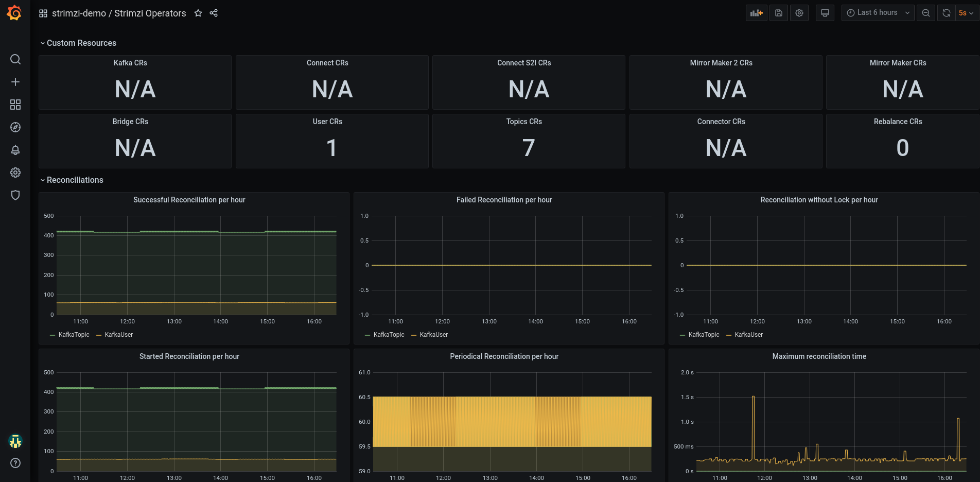
Task: Open the Last 6 hours time picker
Action: (x=878, y=13)
